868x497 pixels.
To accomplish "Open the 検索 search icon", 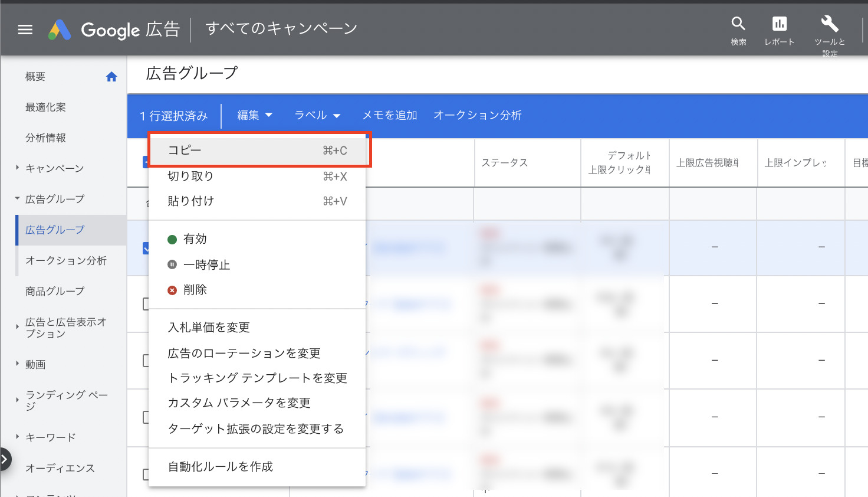I will (x=738, y=24).
